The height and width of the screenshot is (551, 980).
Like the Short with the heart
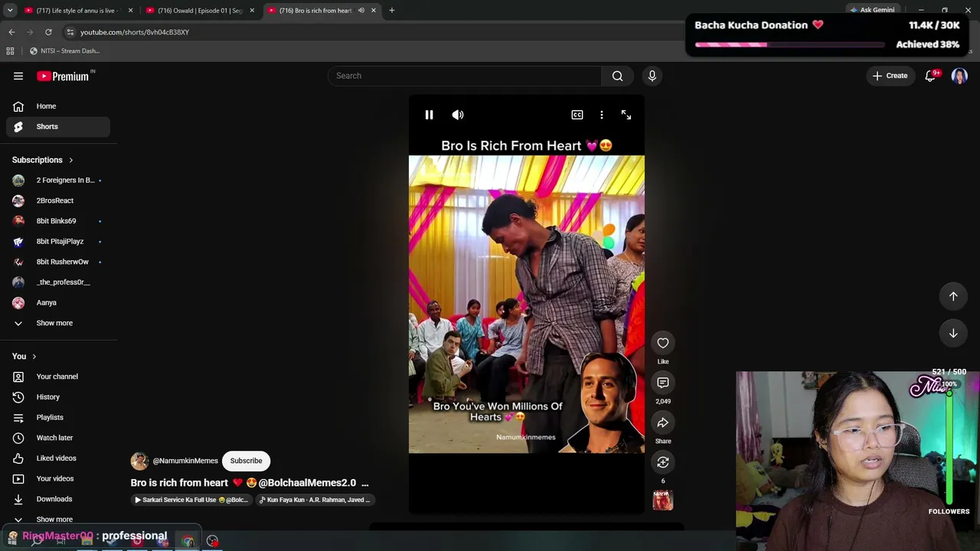point(663,343)
